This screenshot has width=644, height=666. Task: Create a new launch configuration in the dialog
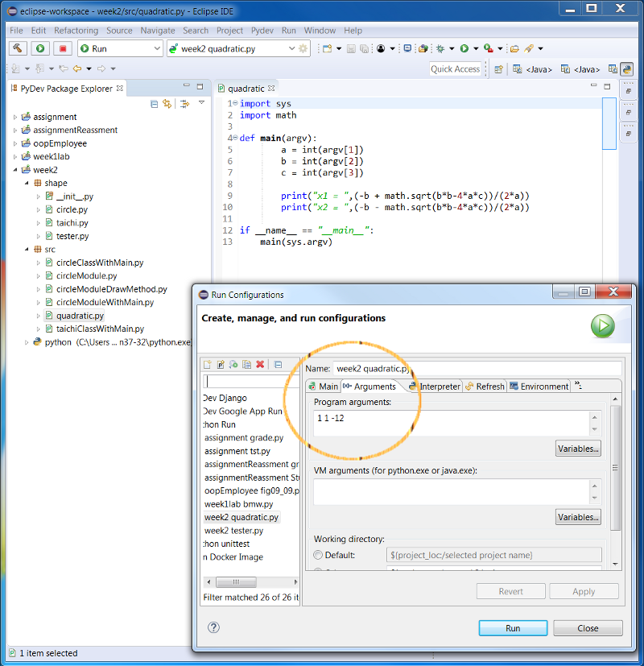click(x=207, y=365)
